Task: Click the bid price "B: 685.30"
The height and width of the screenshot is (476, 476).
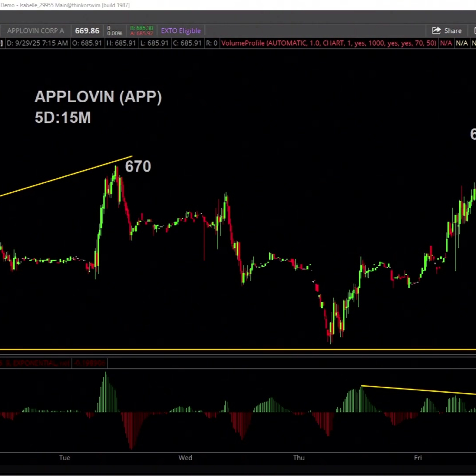Action: pos(142,28)
